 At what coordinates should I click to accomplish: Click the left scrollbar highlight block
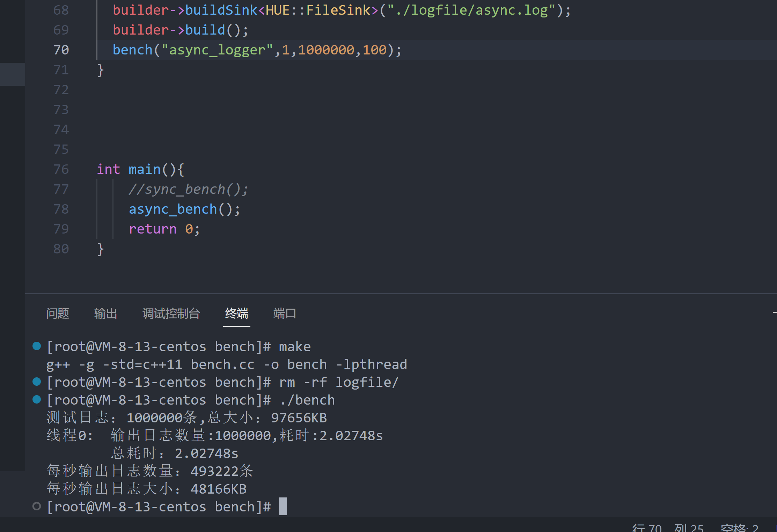coord(13,74)
